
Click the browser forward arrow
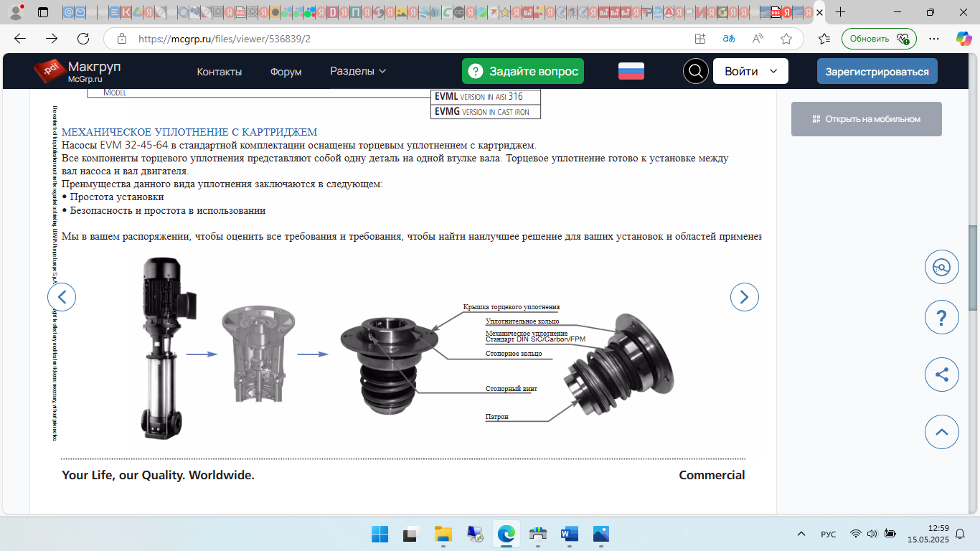[52, 39]
